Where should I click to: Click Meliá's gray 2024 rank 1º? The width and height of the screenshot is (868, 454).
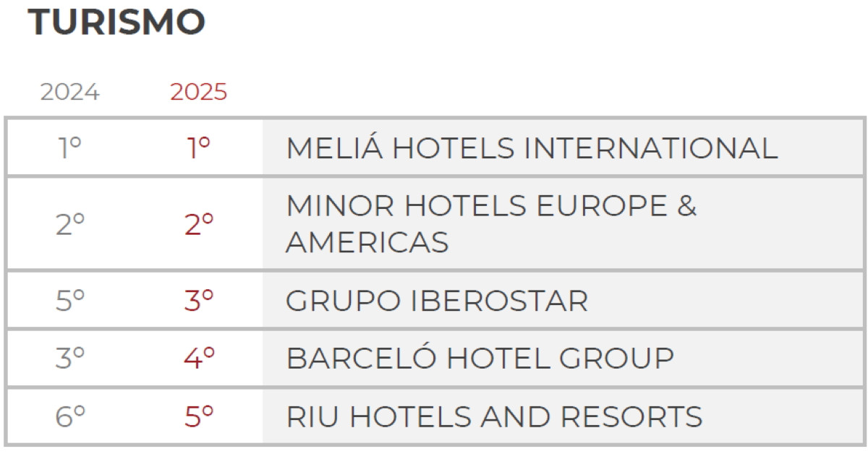(x=69, y=148)
